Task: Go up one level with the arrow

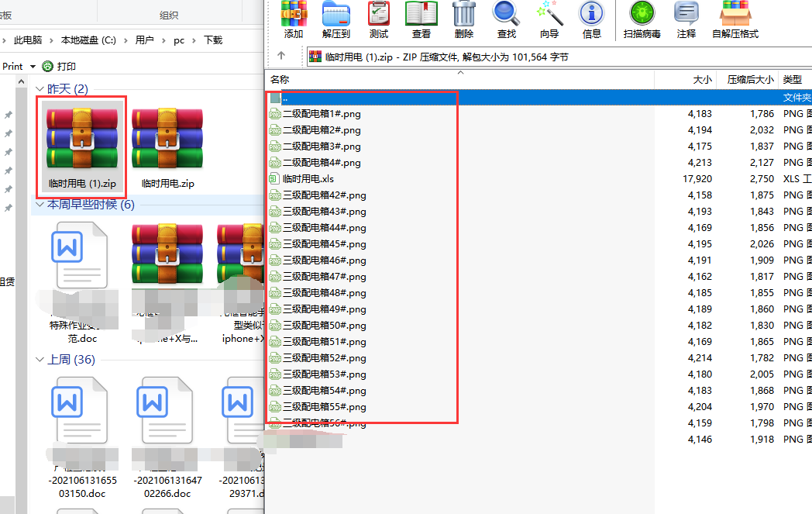Action: 281,56
